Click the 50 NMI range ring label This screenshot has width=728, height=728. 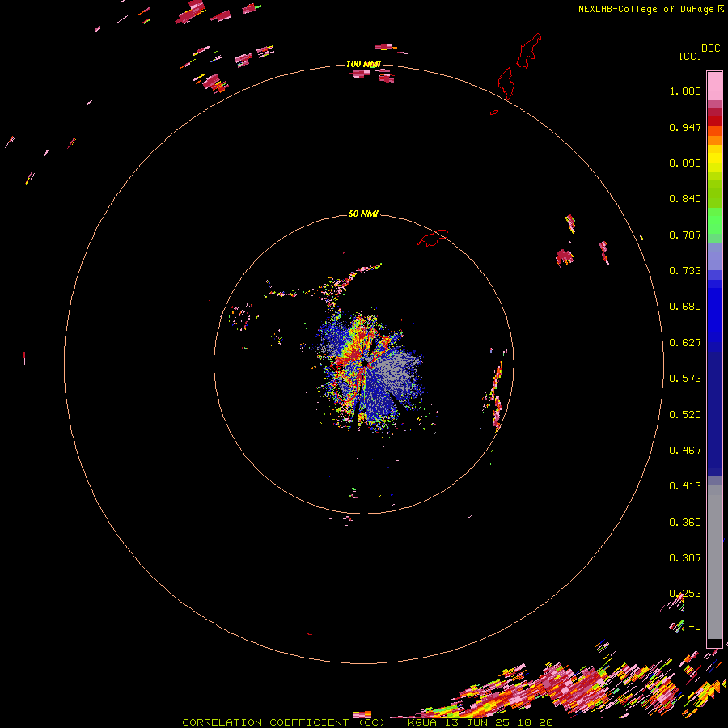point(363,214)
